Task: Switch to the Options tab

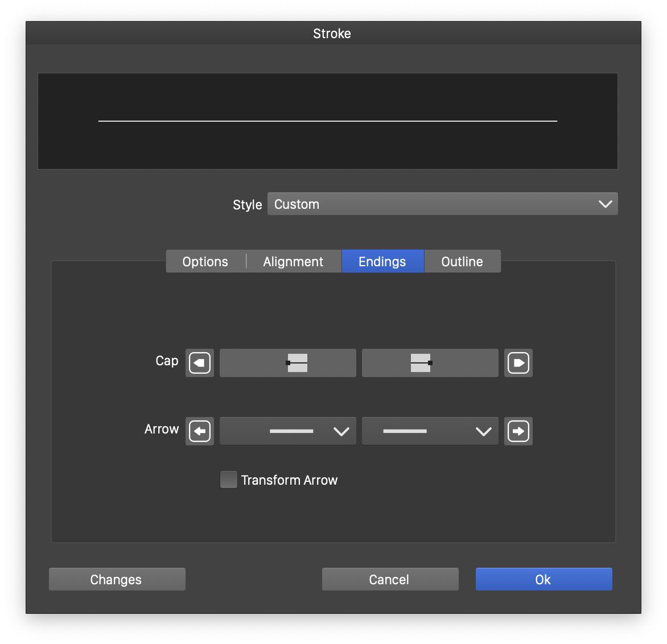Action: [205, 262]
